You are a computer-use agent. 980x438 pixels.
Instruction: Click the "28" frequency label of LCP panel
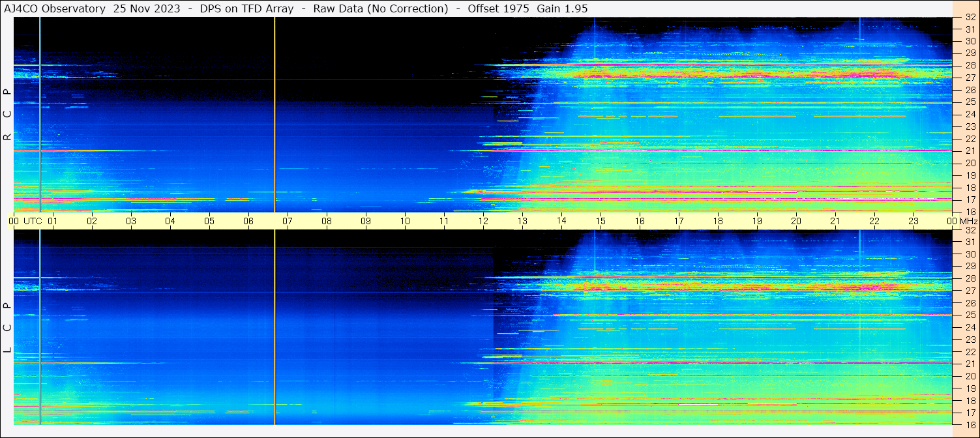(970, 278)
